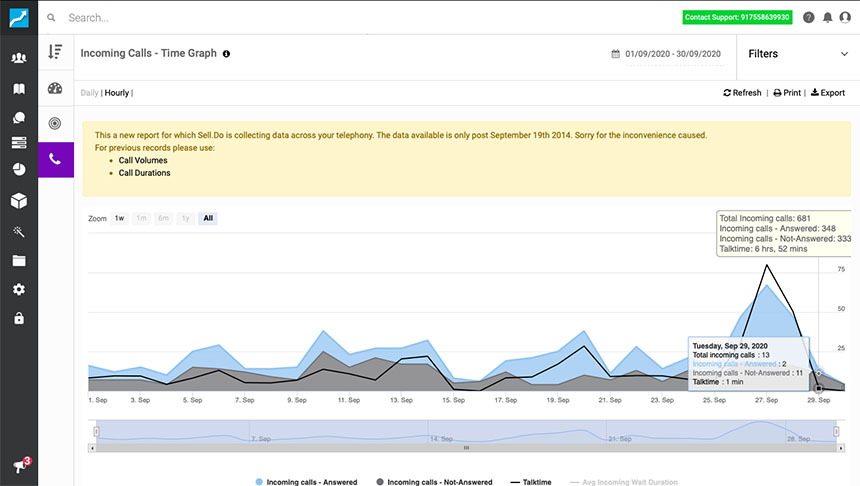Open the chat bubbles icon in sidebar

coord(19,117)
